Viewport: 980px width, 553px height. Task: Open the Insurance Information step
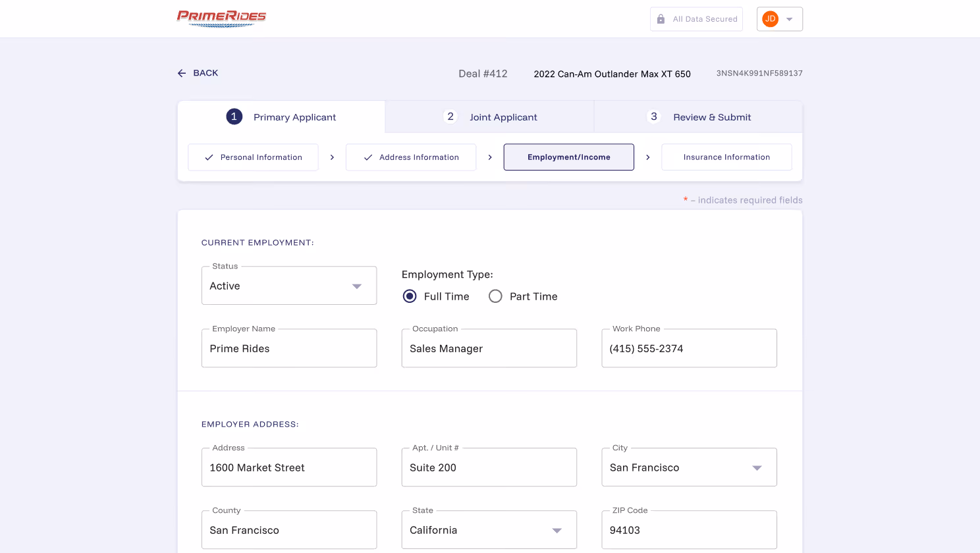726,157
